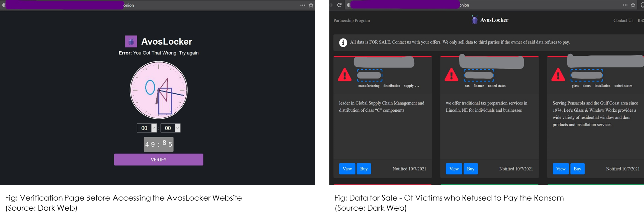Bookmark the verification page with the star icon

pyautogui.click(x=311, y=5)
